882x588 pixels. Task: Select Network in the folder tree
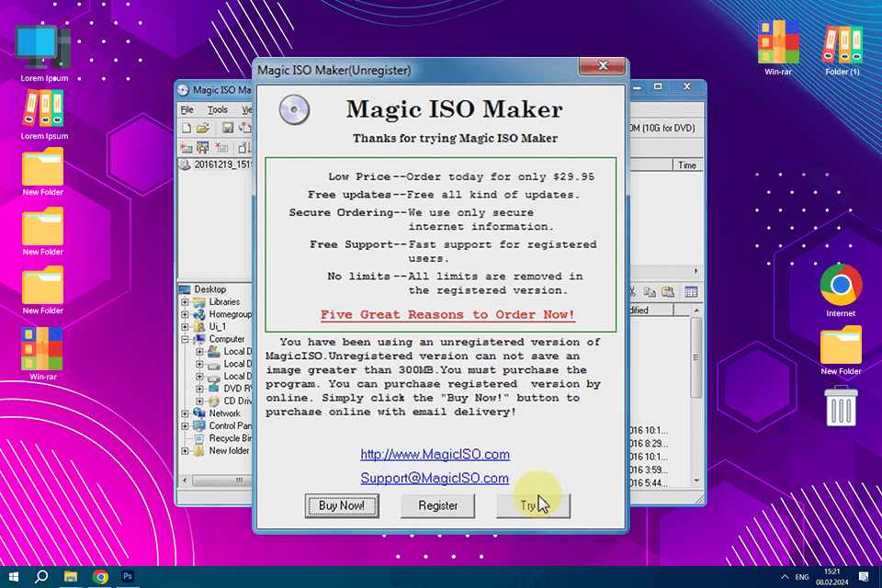[224, 413]
